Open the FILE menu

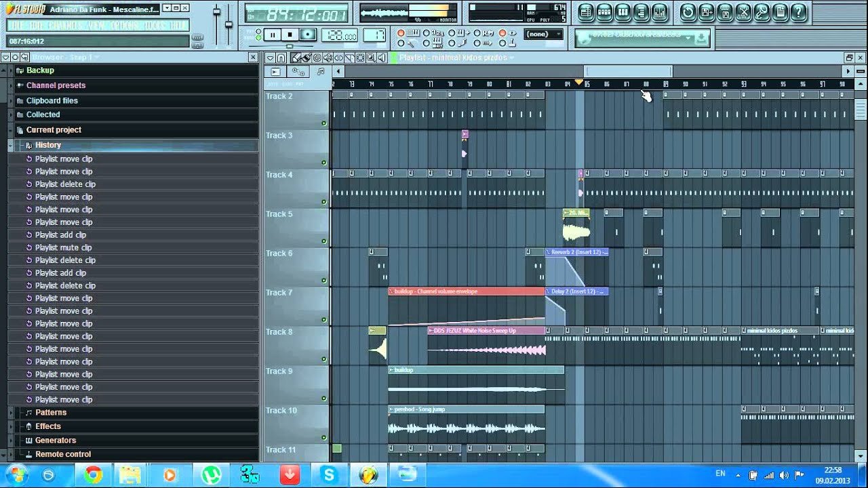17,26
